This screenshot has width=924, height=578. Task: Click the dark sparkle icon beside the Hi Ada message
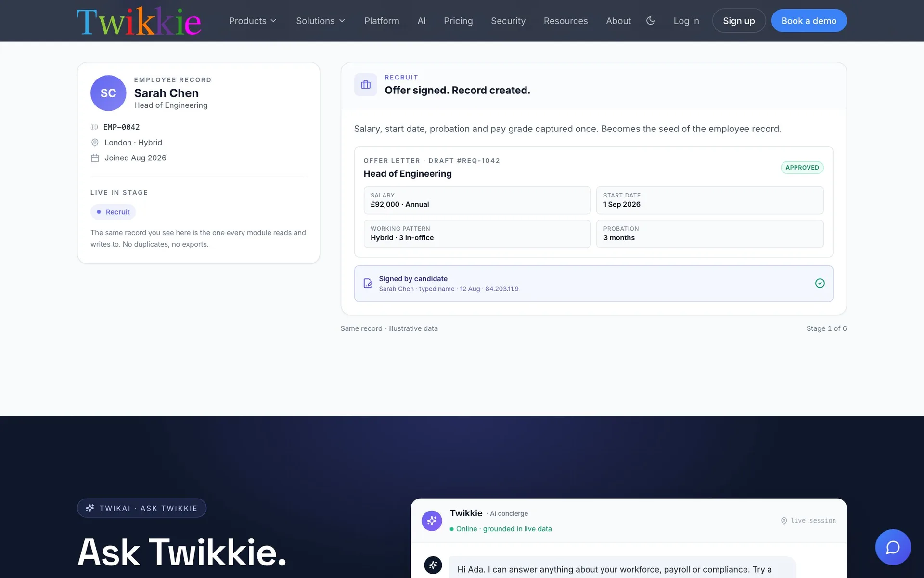point(433,565)
